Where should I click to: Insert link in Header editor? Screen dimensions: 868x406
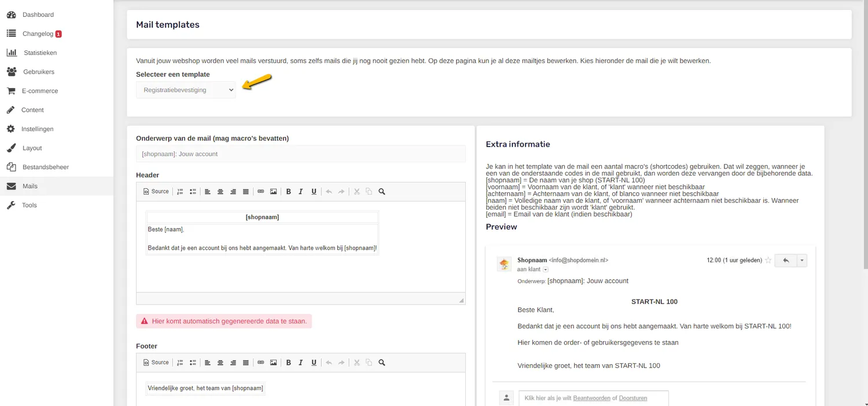pyautogui.click(x=260, y=192)
